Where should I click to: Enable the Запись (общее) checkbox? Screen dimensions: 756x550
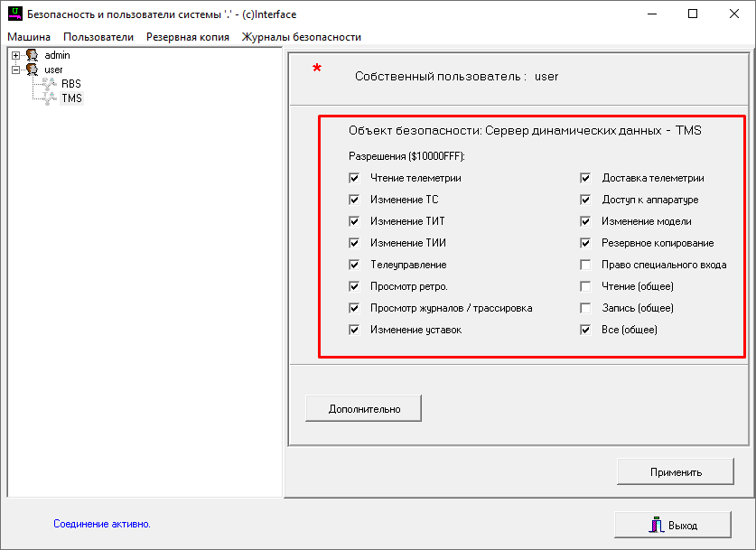pos(585,308)
